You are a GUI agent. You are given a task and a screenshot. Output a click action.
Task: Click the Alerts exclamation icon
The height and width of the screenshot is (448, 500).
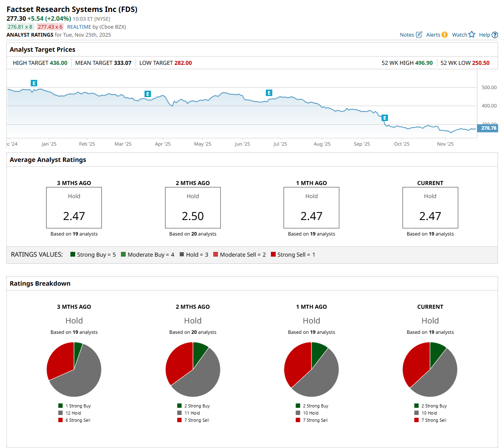click(444, 35)
